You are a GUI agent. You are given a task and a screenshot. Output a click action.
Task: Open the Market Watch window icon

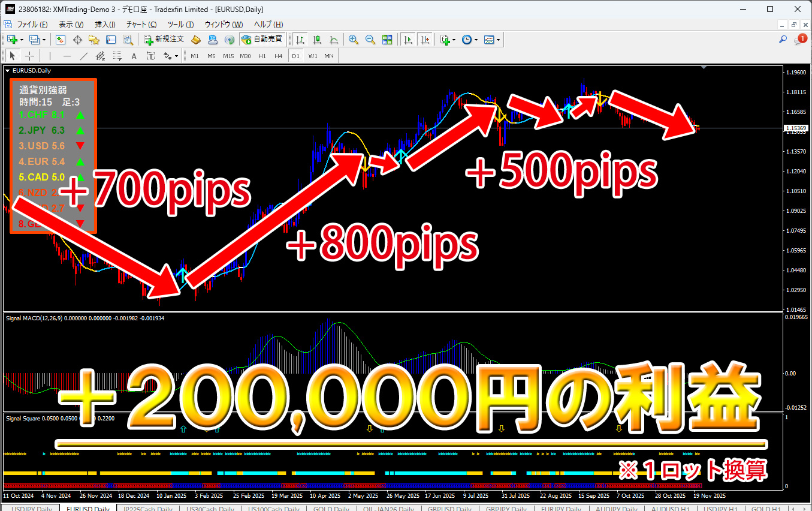[x=61, y=40]
